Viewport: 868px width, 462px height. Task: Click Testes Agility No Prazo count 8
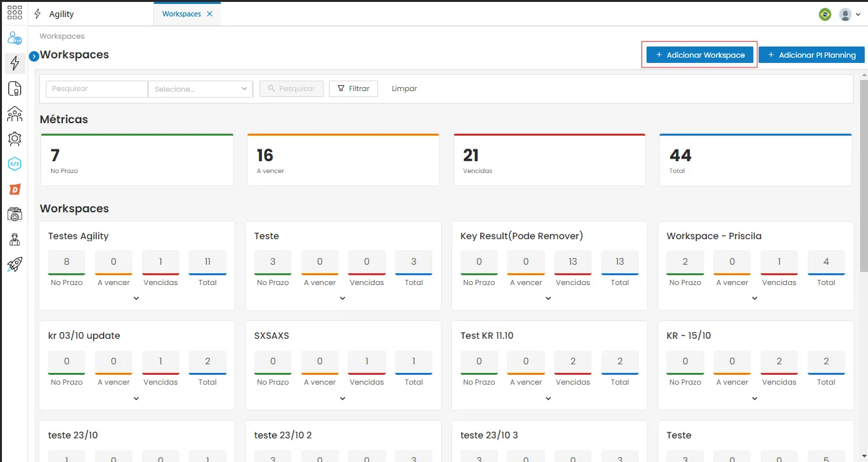pos(67,262)
